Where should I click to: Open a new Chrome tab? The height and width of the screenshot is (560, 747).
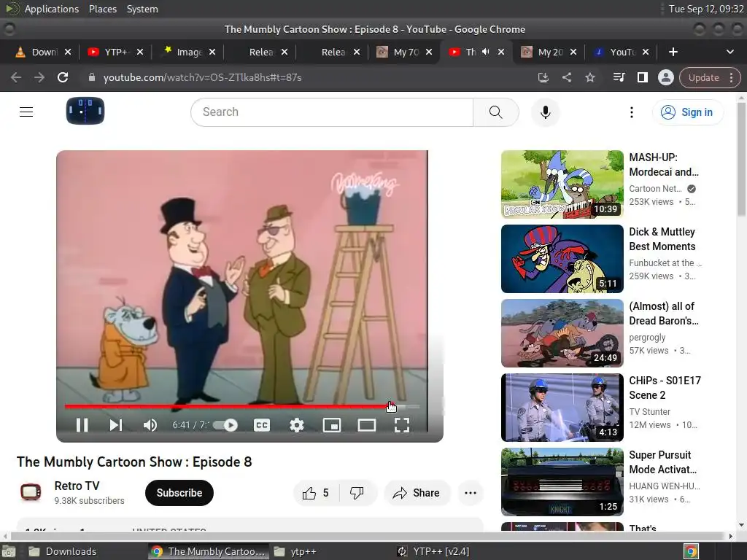(673, 52)
